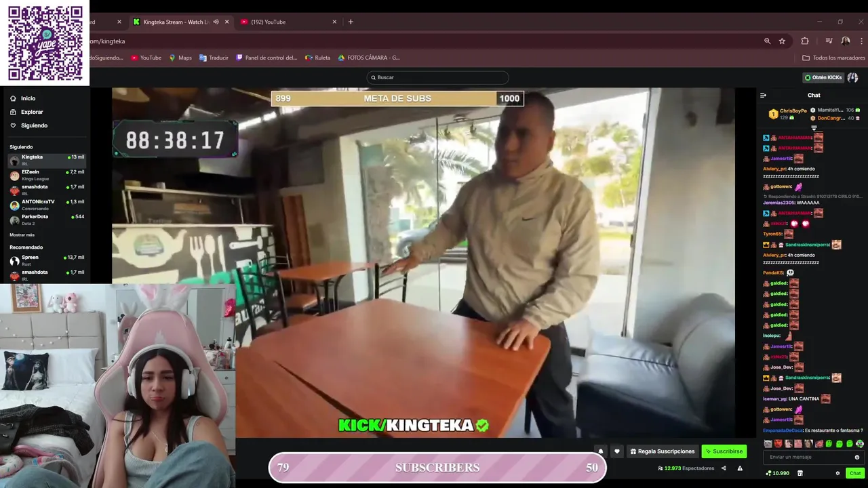Screen dimensions: 868x488
Task: Pick the red face quick emote
Action: pos(778,444)
